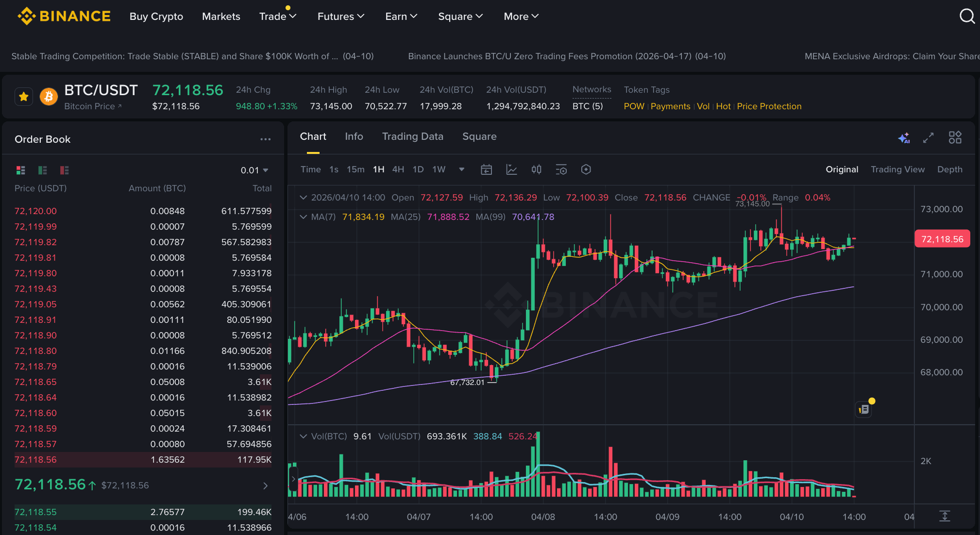Screen dimensions: 980x535
Task: Open the technical indicators line-chart icon
Action: click(x=511, y=169)
